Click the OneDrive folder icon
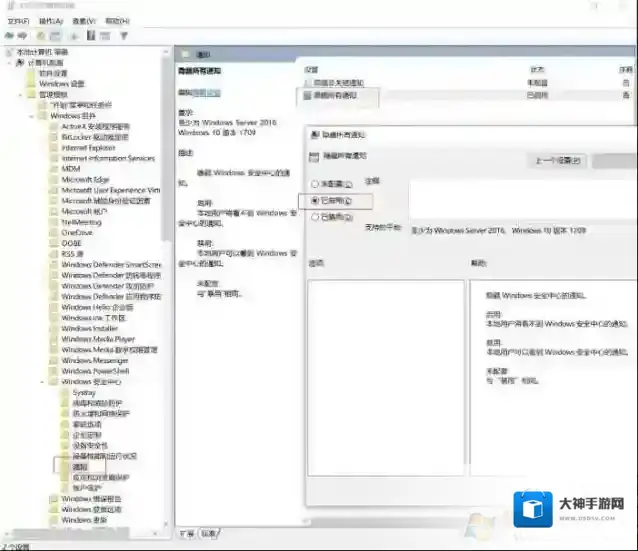Image resolution: width=638 pixels, height=551 pixels. [54, 233]
